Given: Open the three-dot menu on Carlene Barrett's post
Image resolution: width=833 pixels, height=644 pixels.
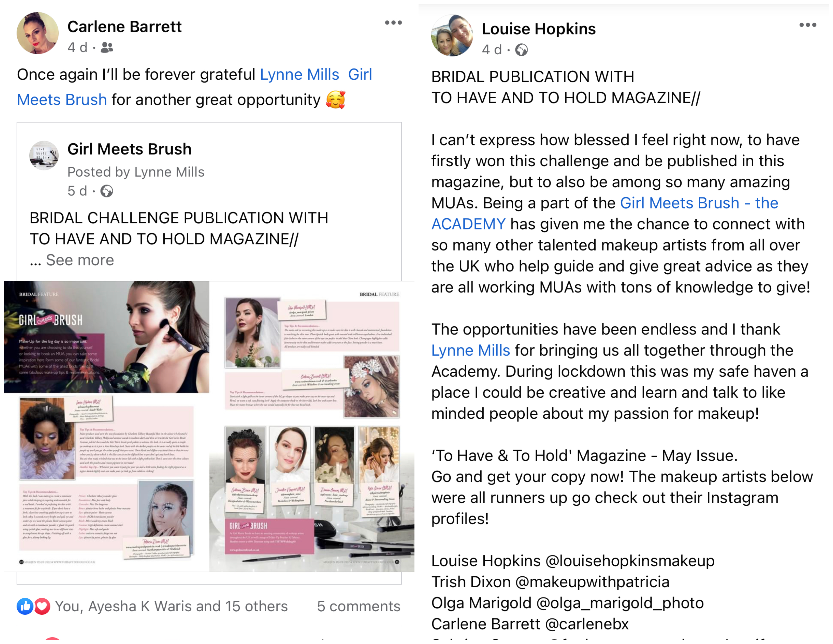Looking at the screenshot, I should [x=393, y=22].
